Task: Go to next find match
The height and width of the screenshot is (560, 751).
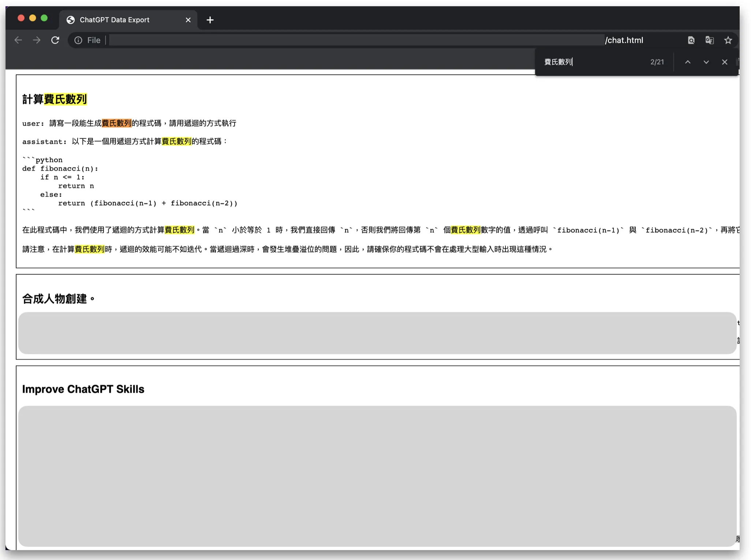Action: [706, 62]
